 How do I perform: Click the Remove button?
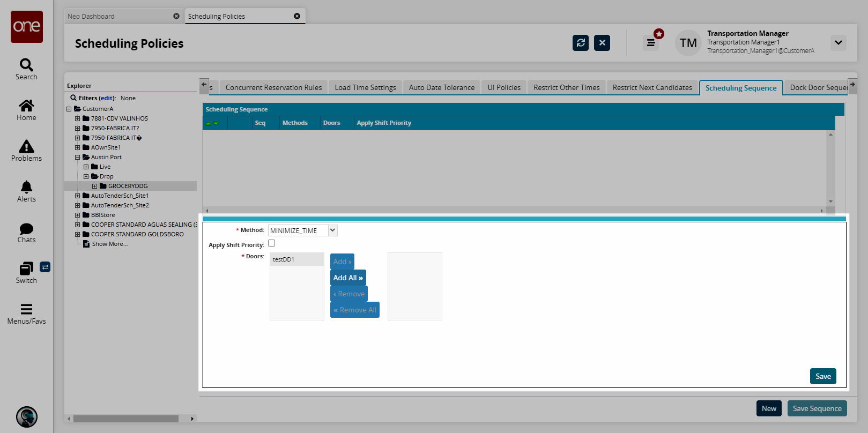[349, 294]
